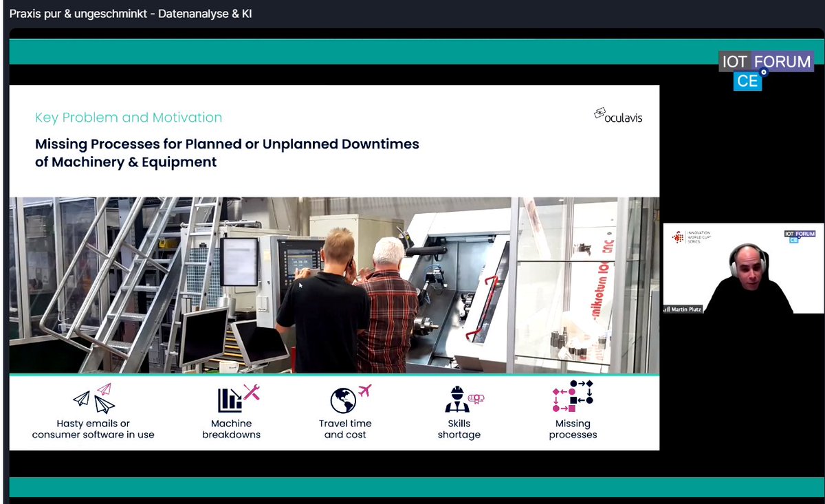Click the small IOT FORUM logo in webcam tile

point(800,237)
